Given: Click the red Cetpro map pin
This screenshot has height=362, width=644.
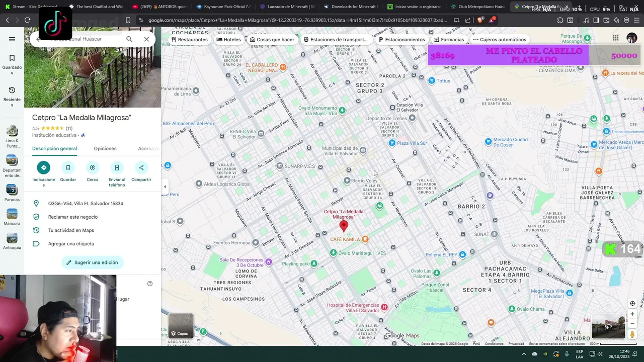Looking at the screenshot, I should point(344,226).
